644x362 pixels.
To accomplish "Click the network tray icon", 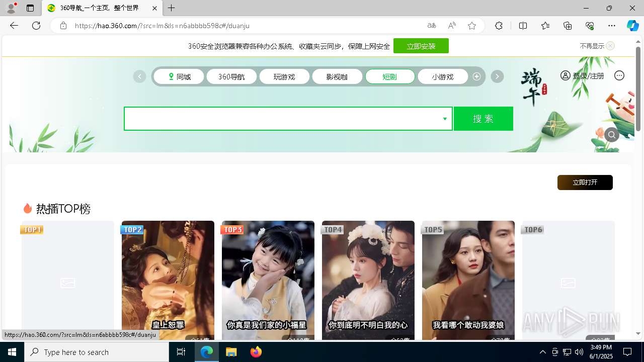I will pyautogui.click(x=567, y=352).
